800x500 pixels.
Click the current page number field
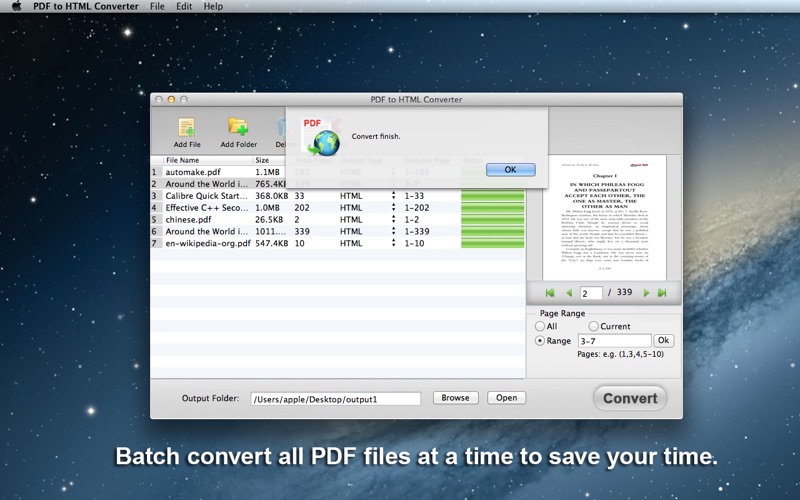[x=591, y=293]
